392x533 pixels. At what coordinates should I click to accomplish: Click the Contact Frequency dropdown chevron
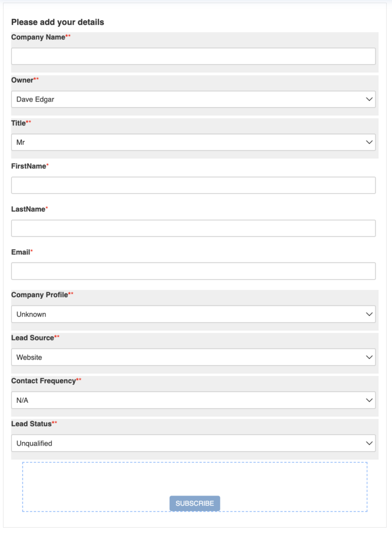click(x=370, y=400)
